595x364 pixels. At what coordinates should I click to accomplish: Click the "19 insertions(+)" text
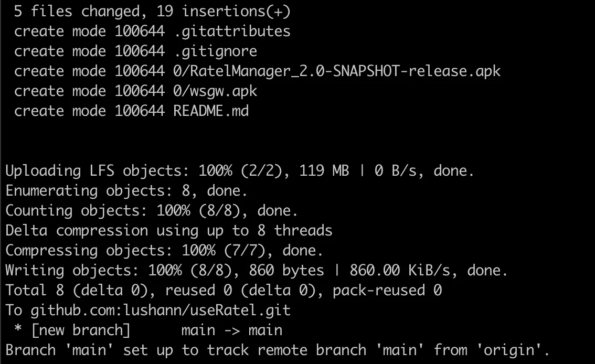tap(236, 11)
